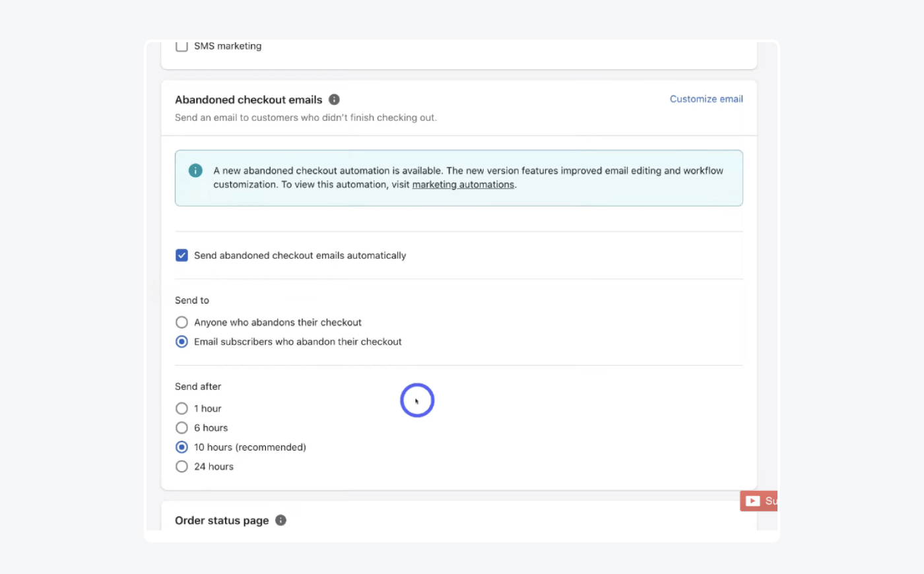Uncheck Send abandoned checkout emails automatically
The height and width of the screenshot is (574, 924).
click(181, 255)
